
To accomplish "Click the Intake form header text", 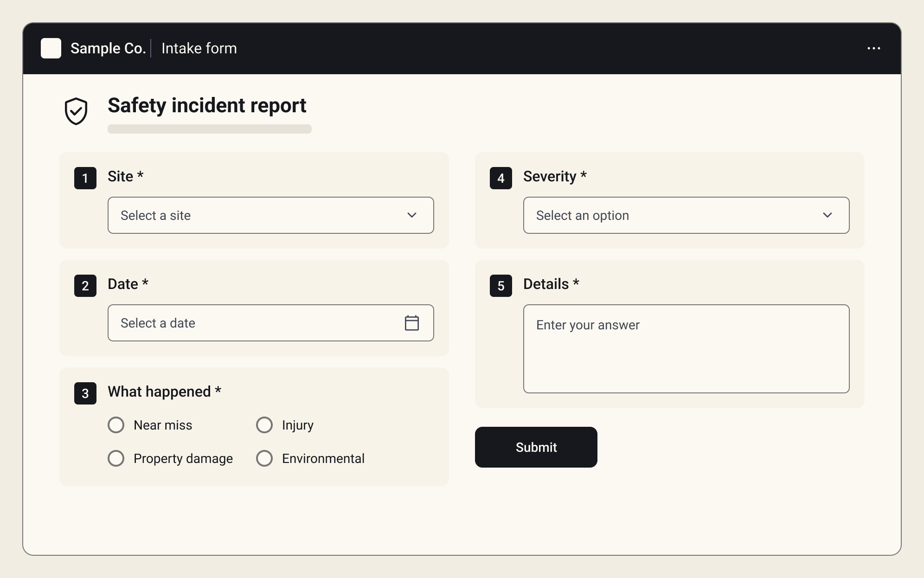I will tap(199, 48).
